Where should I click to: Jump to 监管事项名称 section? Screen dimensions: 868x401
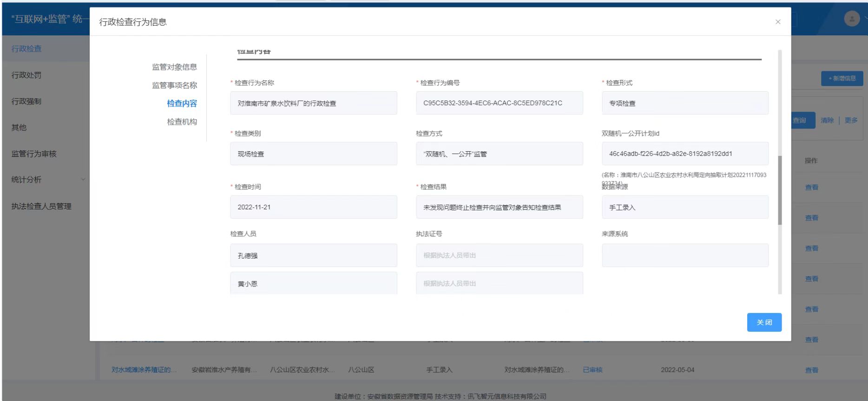(174, 85)
